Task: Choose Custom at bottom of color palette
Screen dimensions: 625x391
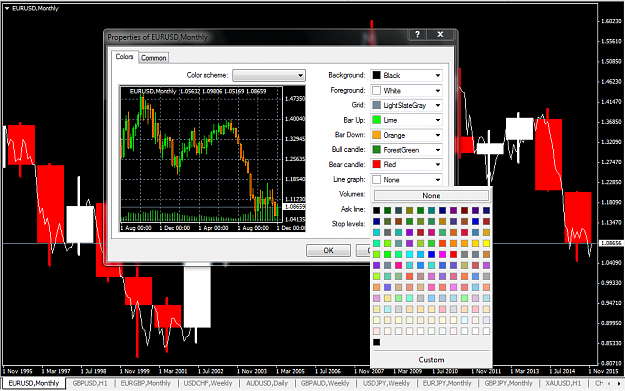Action: point(431,360)
